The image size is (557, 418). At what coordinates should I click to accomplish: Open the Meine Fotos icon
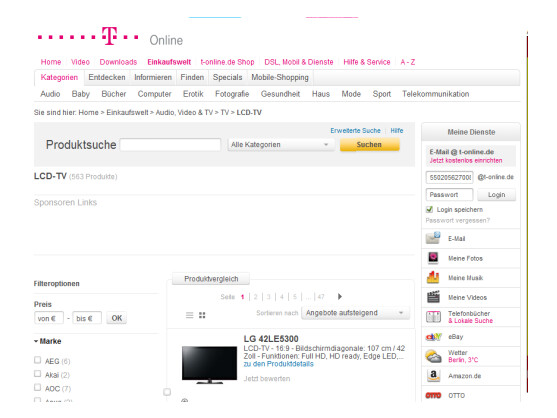[x=433, y=258]
